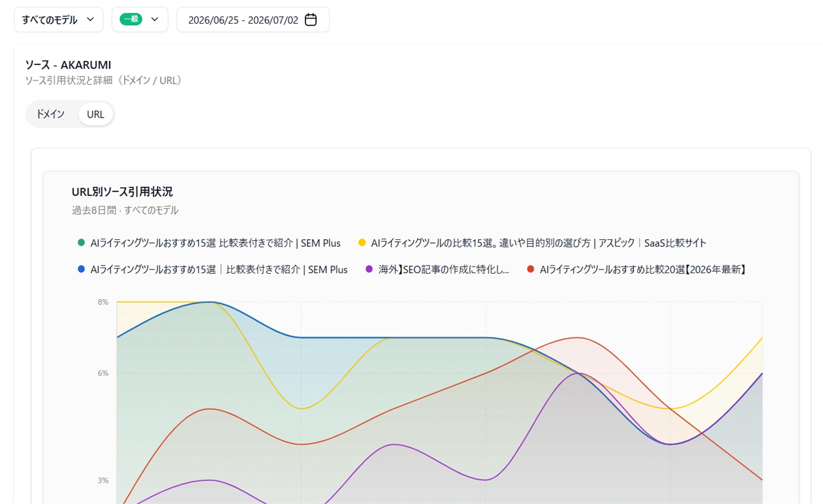Click the 6% y-axis label
This screenshot has width=823, height=504.
coord(103,373)
